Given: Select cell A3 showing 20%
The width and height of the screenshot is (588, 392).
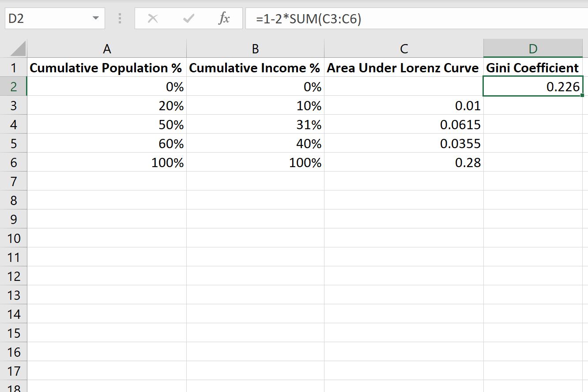Looking at the screenshot, I should click(107, 105).
